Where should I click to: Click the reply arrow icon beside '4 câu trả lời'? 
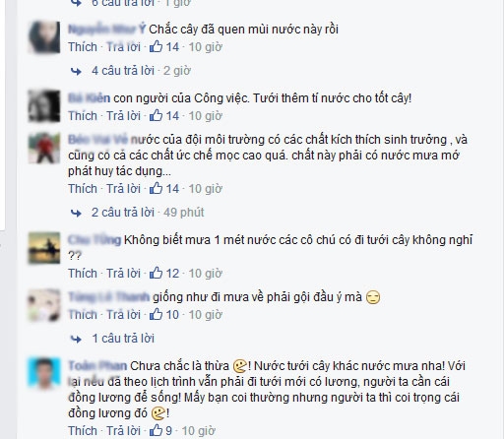coord(76,71)
